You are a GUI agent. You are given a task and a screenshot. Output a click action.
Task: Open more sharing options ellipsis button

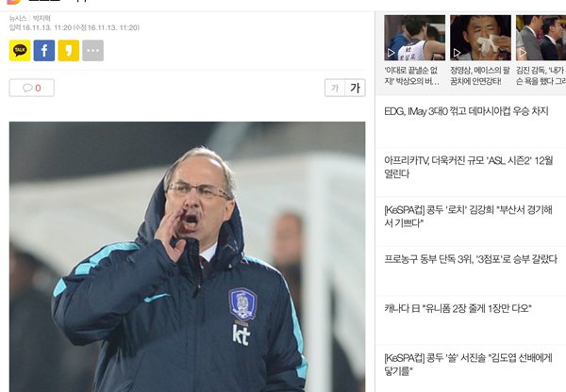pos(92,51)
